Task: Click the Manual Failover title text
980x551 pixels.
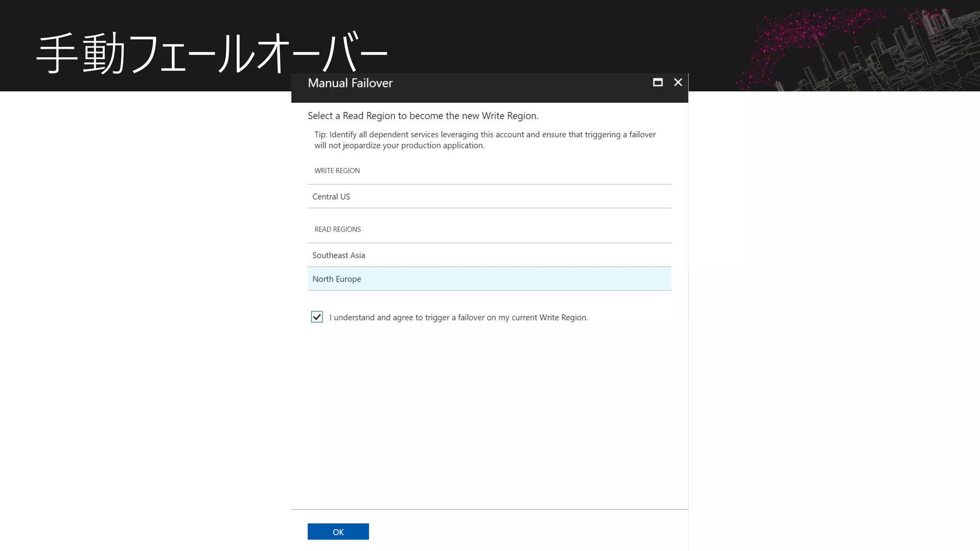Action: [x=350, y=83]
